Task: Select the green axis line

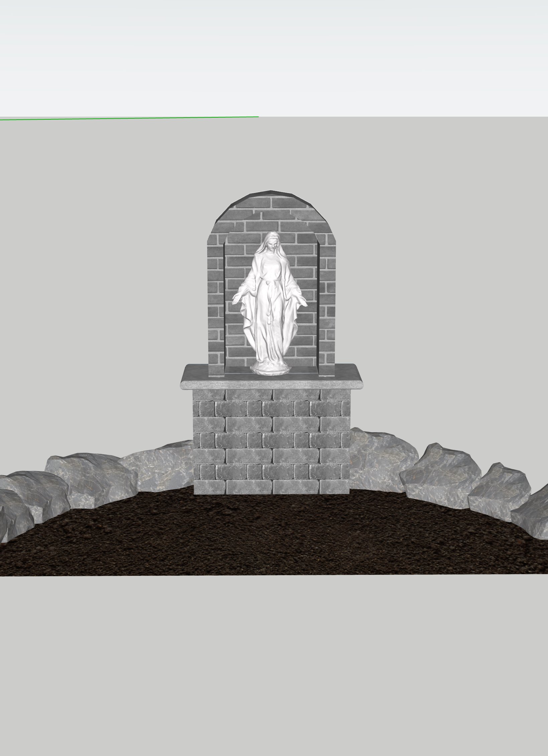Action: 129,118
